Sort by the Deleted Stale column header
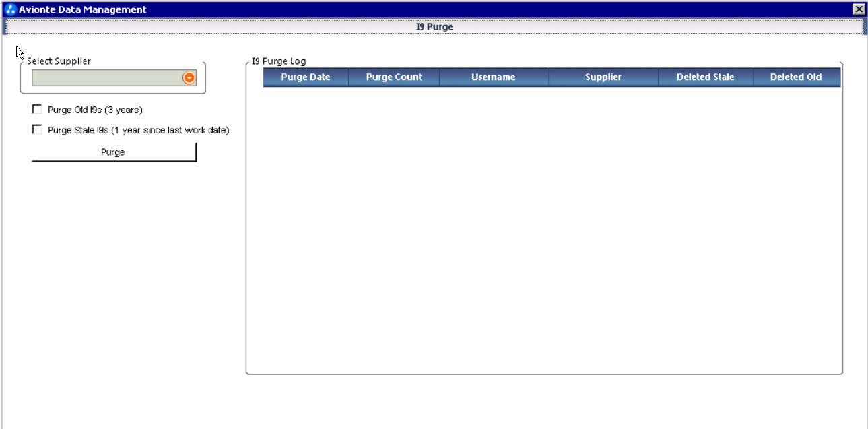The width and height of the screenshot is (868, 429). (705, 77)
